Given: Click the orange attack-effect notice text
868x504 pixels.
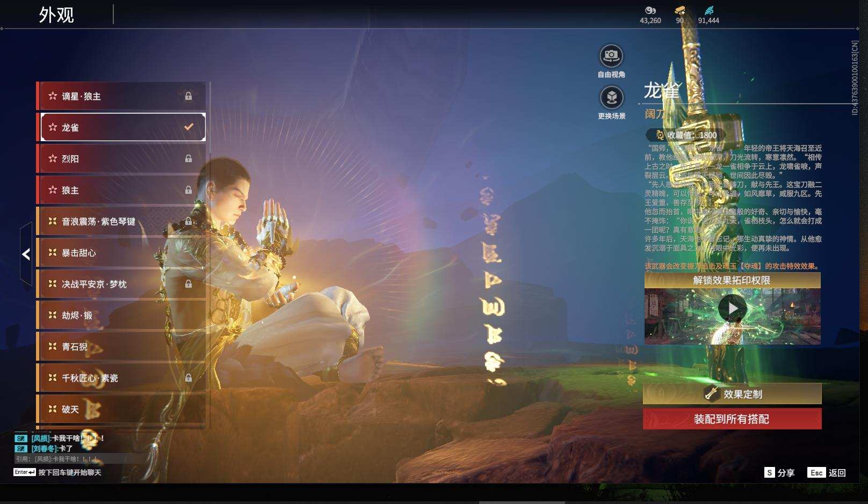Looking at the screenshot, I should pyautogui.click(x=733, y=266).
